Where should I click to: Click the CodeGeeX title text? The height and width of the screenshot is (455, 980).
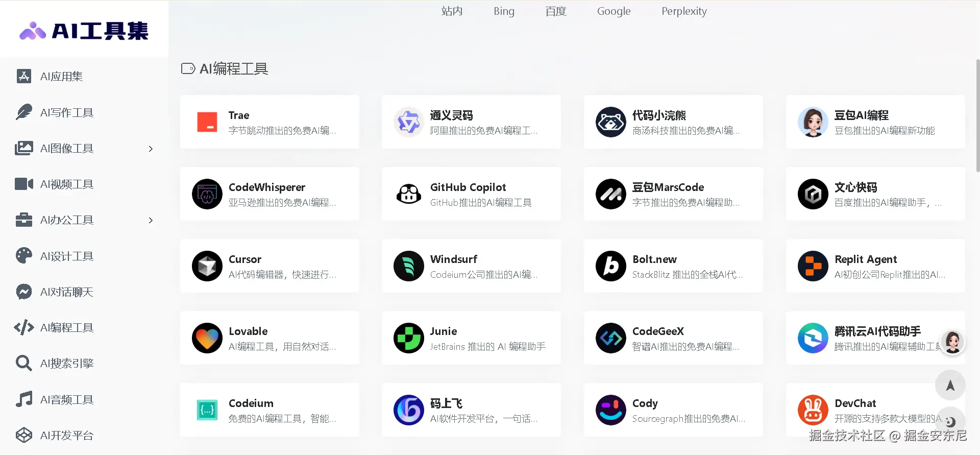point(658,331)
